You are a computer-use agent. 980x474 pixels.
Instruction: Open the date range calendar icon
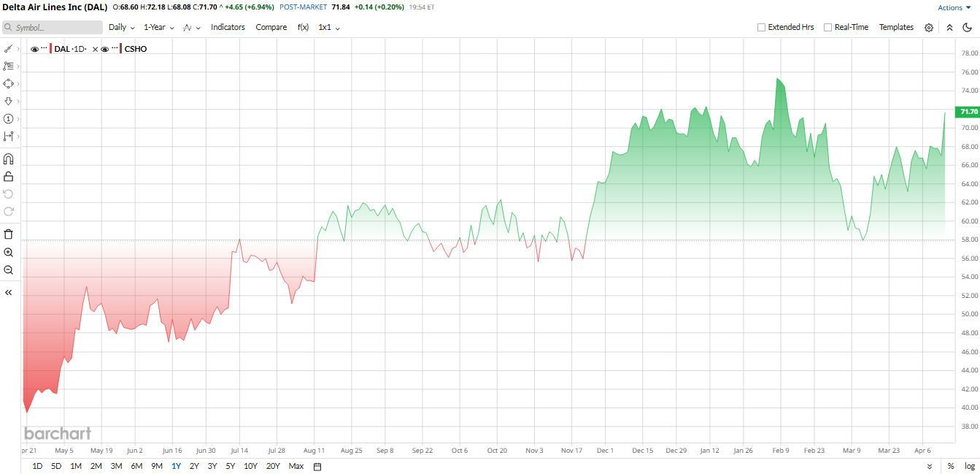(x=317, y=466)
